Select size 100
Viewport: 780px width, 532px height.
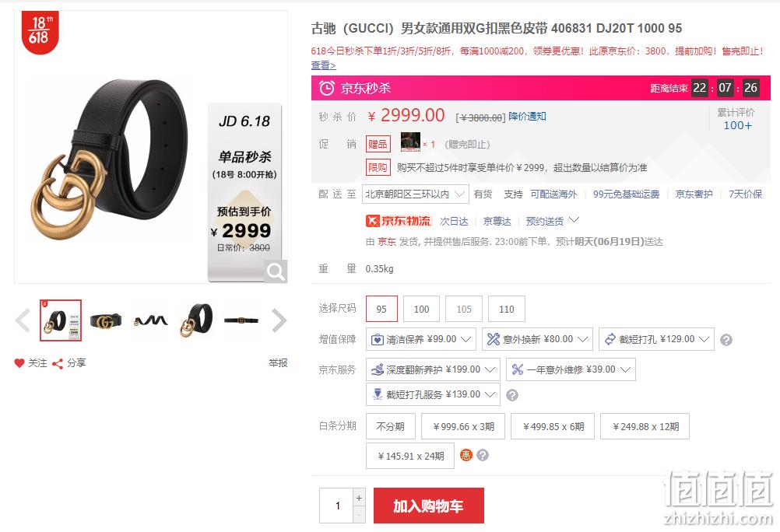point(421,309)
